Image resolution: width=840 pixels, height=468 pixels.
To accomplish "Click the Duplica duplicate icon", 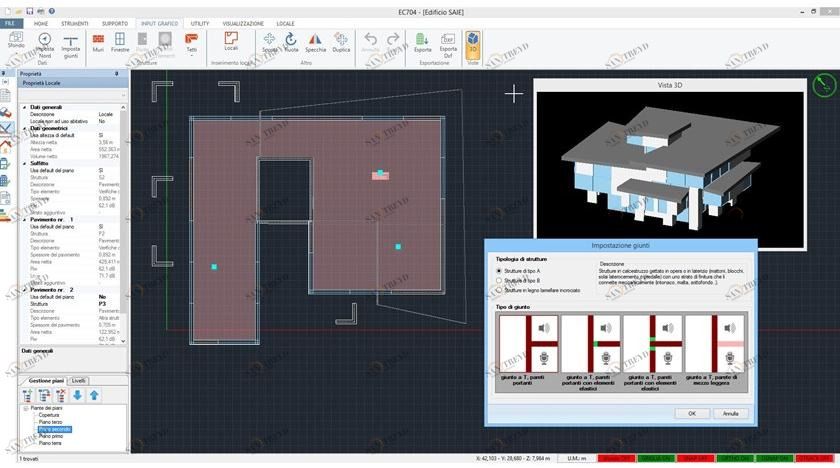I will coord(341,42).
